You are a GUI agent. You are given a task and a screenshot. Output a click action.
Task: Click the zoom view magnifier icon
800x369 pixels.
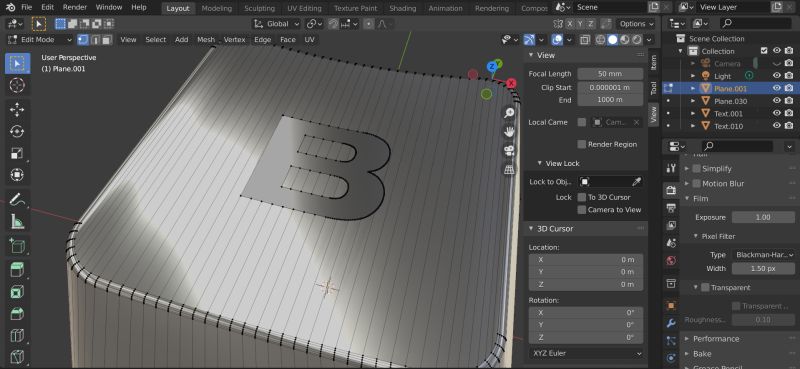(509, 113)
